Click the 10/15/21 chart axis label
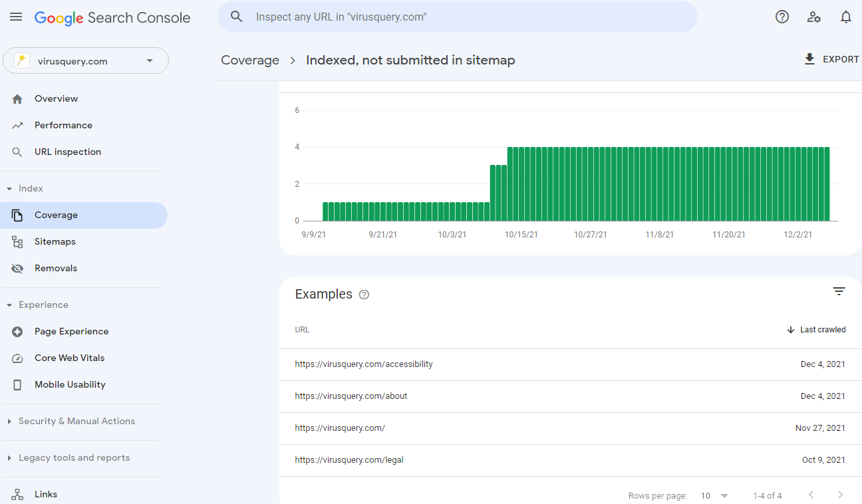Screen dimensions: 862x504 click(521, 235)
